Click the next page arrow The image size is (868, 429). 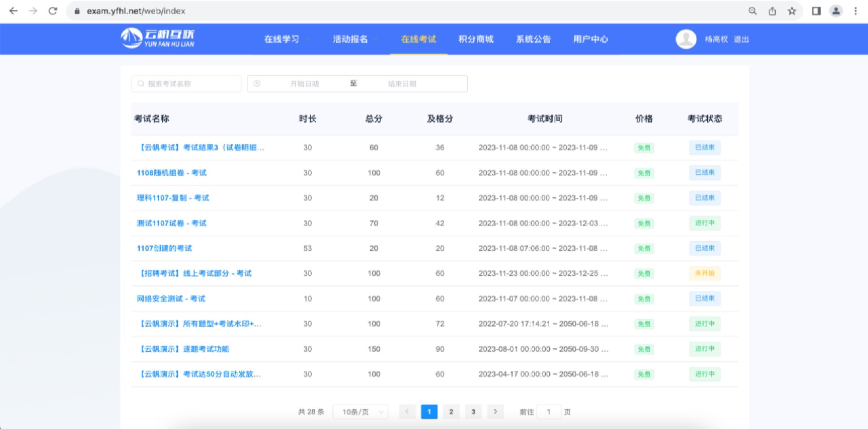click(495, 412)
